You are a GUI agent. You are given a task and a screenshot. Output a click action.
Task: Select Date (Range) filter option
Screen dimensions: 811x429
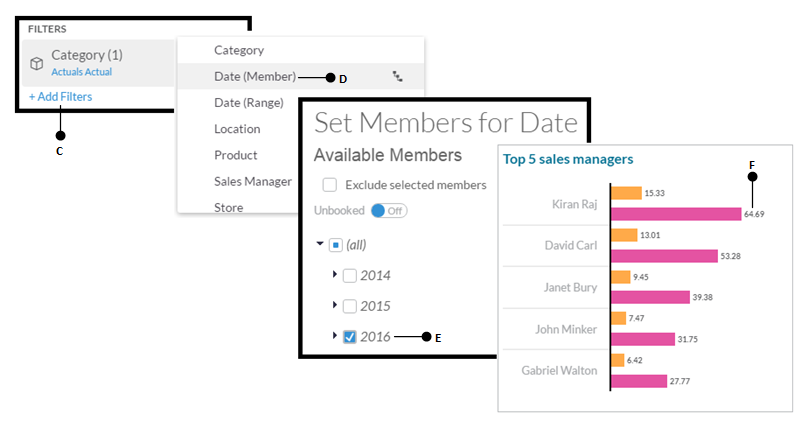click(249, 102)
